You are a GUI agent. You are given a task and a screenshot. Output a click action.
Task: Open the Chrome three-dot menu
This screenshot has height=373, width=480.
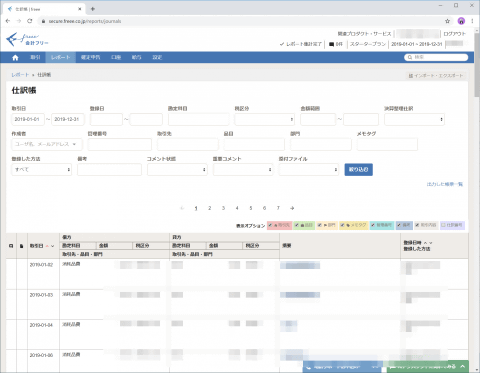[472, 21]
